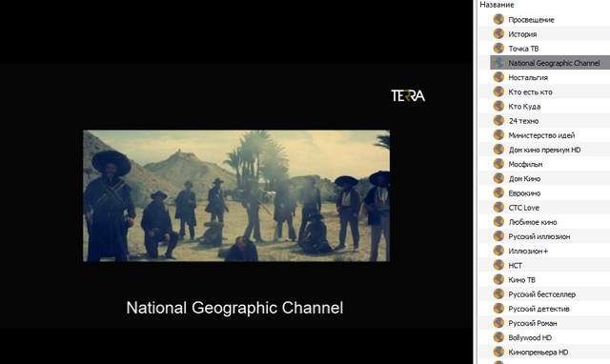Click the globe icon beside НСТ
Viewport: 610px width, 364px height.
498,265
